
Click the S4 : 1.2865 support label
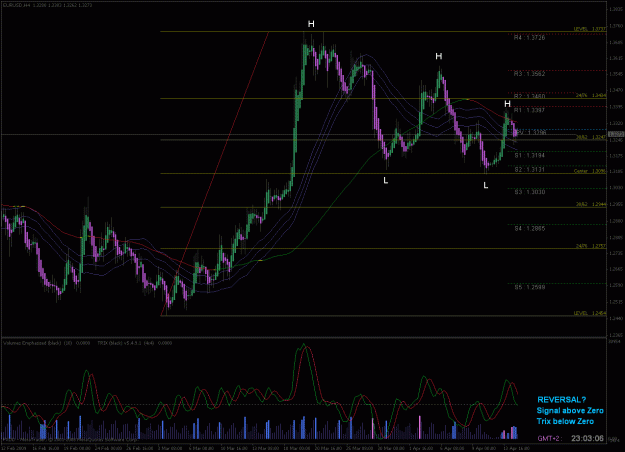coord(529,228)
